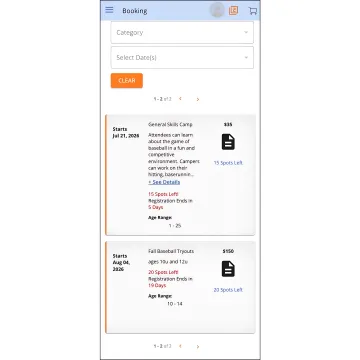Click the CLEAR filters button
The width and height of the screenshot is (360, 360).
tap(127, 81)
